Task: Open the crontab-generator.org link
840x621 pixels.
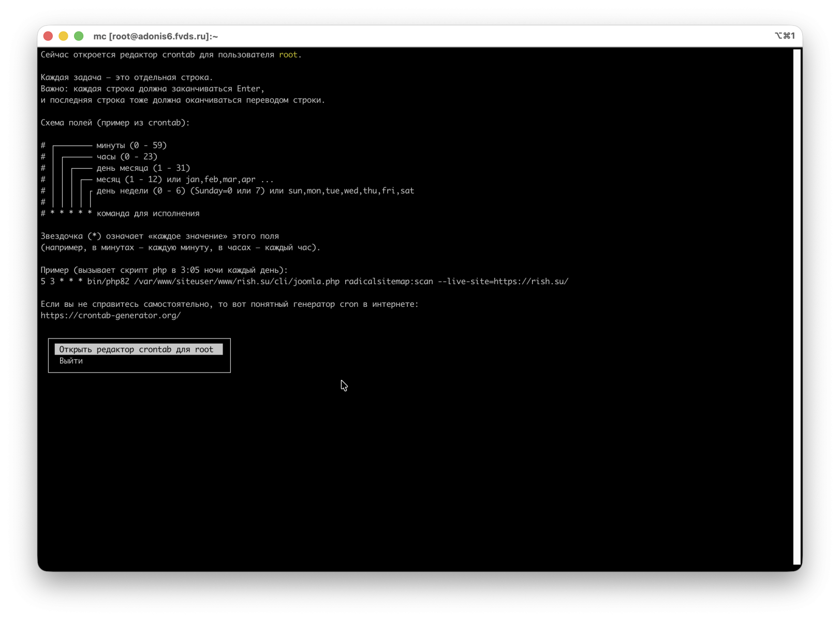Action: click(x=111, y=316)
